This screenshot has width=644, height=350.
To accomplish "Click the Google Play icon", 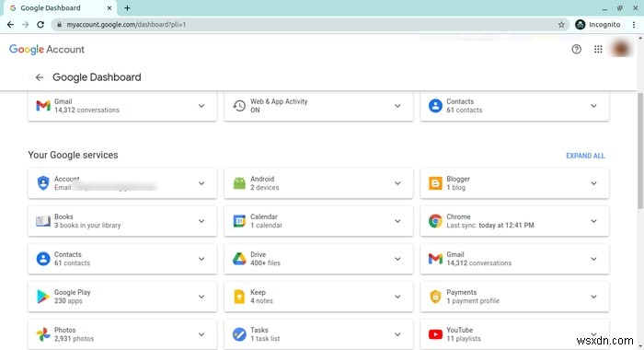I will pyautogui.click(x=42, y=297).
